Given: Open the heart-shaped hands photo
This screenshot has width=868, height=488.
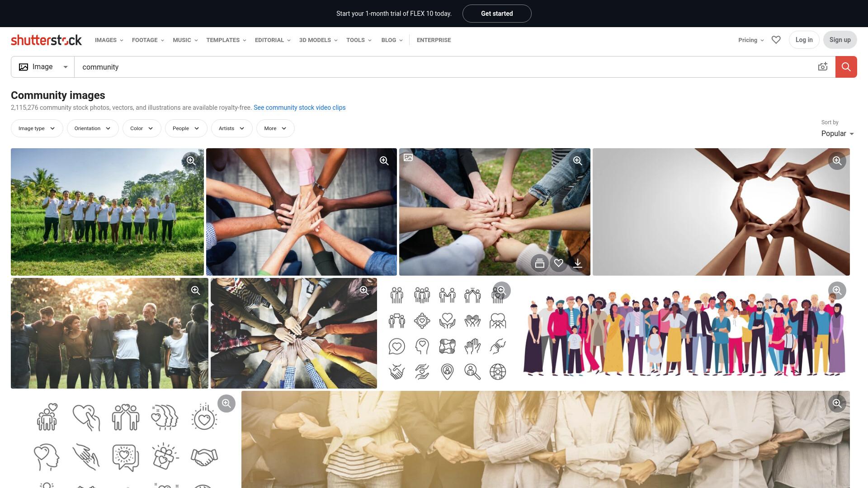Looking at the screenshot, I should [721, 212].
